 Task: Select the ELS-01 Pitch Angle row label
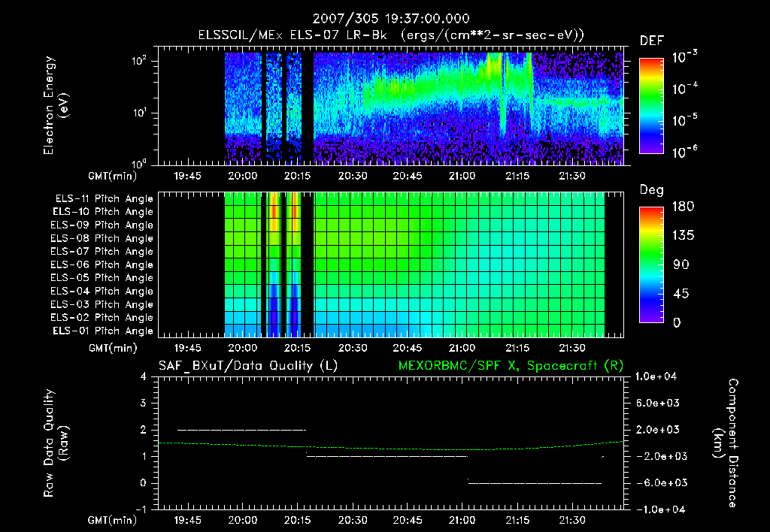[x=103, y=331]
